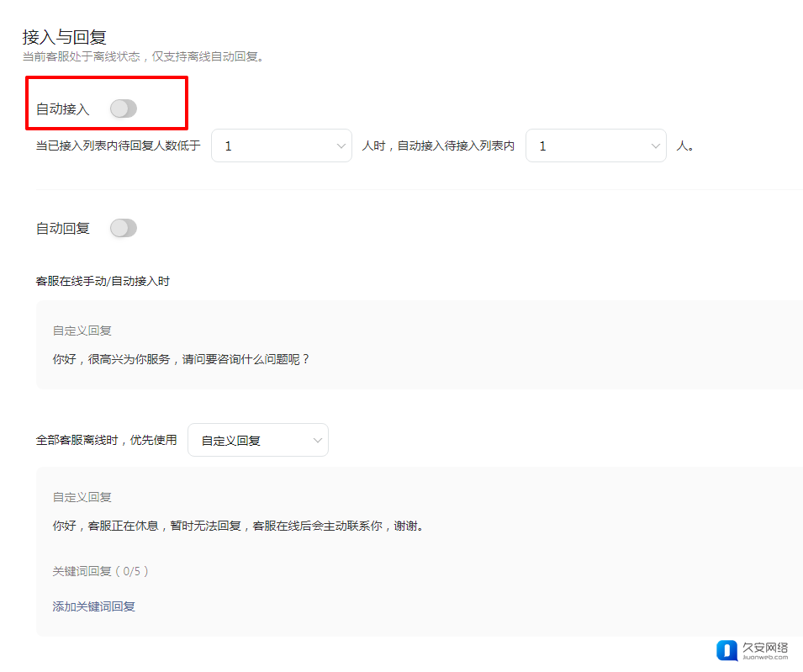Click the 接入与回复 section heading
Screen dimensions: 803x672
pos(64,36)
